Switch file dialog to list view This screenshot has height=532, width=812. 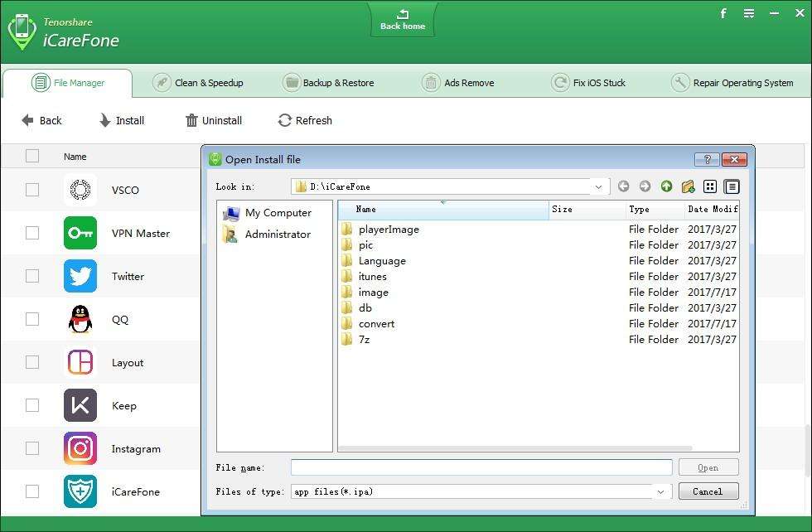pyautogui.click(x=710, y=186)
